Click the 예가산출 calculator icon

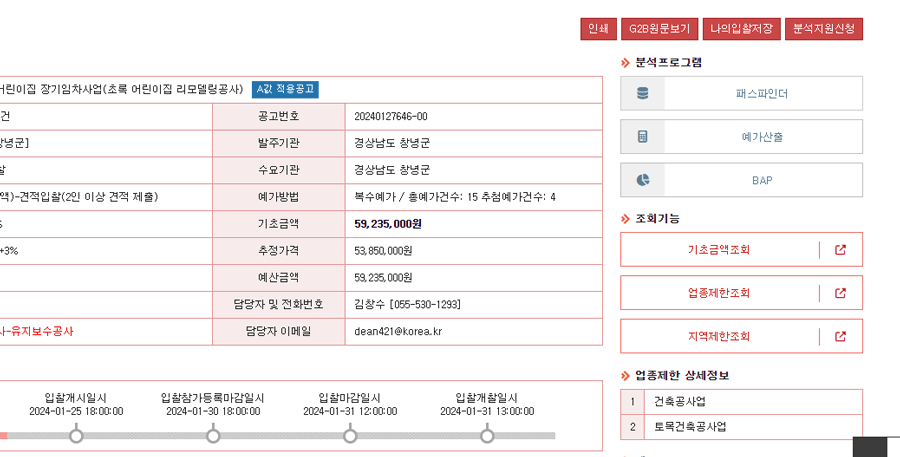(642, 137)
